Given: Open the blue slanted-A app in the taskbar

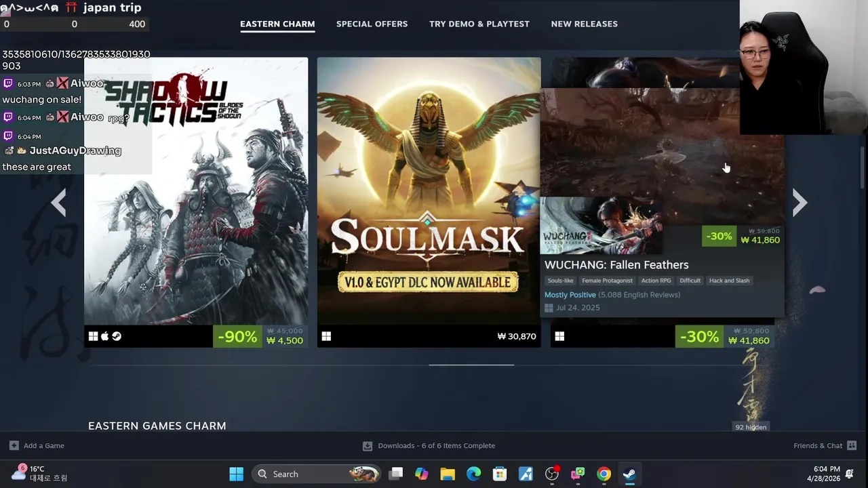Looking at the screenshot, I should click(526, 474).
